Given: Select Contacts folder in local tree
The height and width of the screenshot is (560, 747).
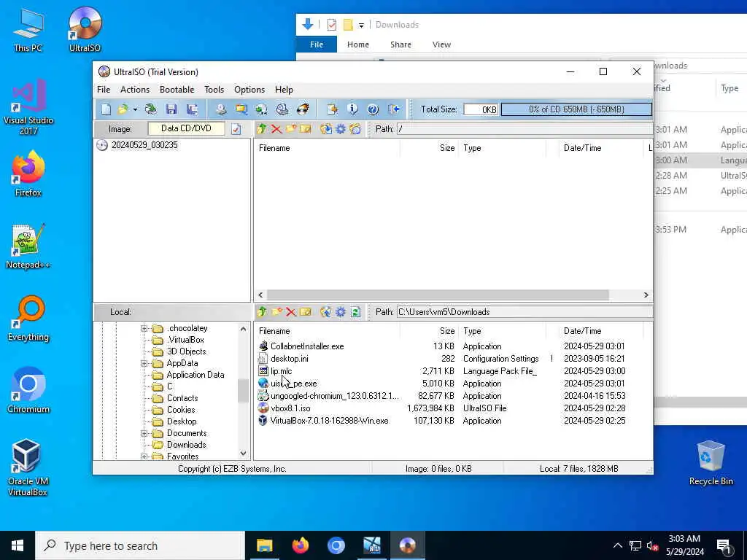Looking at the screenshot, I should (182, 398).
